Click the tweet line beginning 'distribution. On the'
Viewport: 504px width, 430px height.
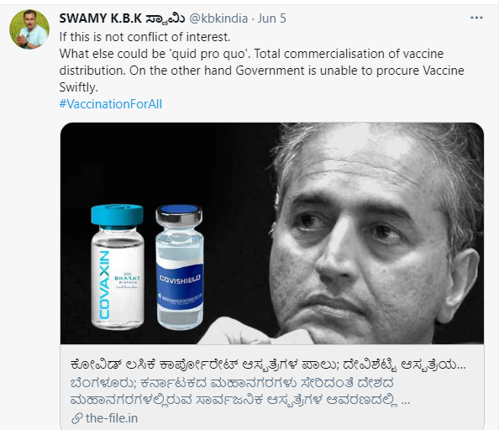click(x=261, y=71)
